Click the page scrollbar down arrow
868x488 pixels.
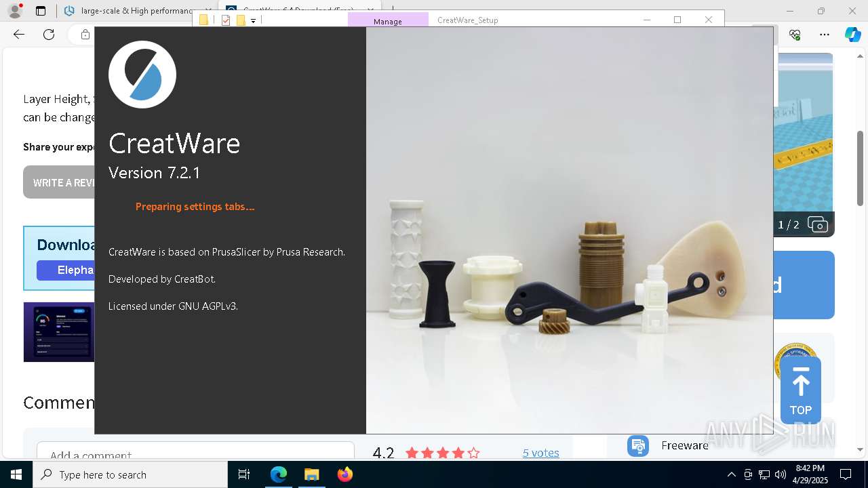pyautogui.click(x=860, y=449)
